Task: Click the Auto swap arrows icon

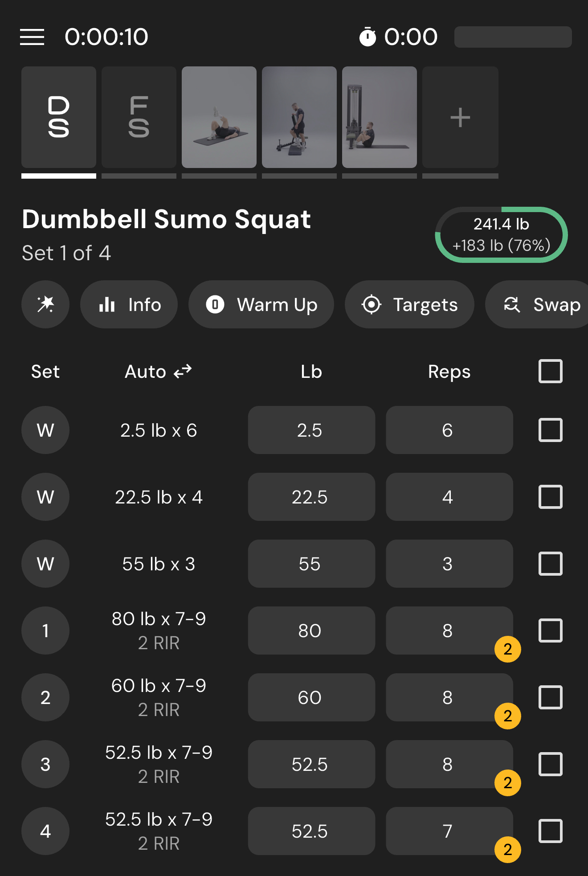Action: click(x=183, y=371)
